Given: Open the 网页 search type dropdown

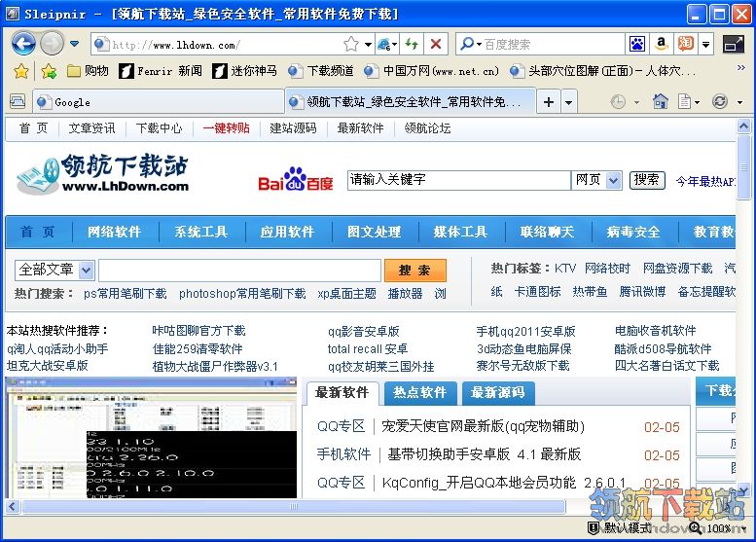Looking at the screenshot, I should click(596, 180).
